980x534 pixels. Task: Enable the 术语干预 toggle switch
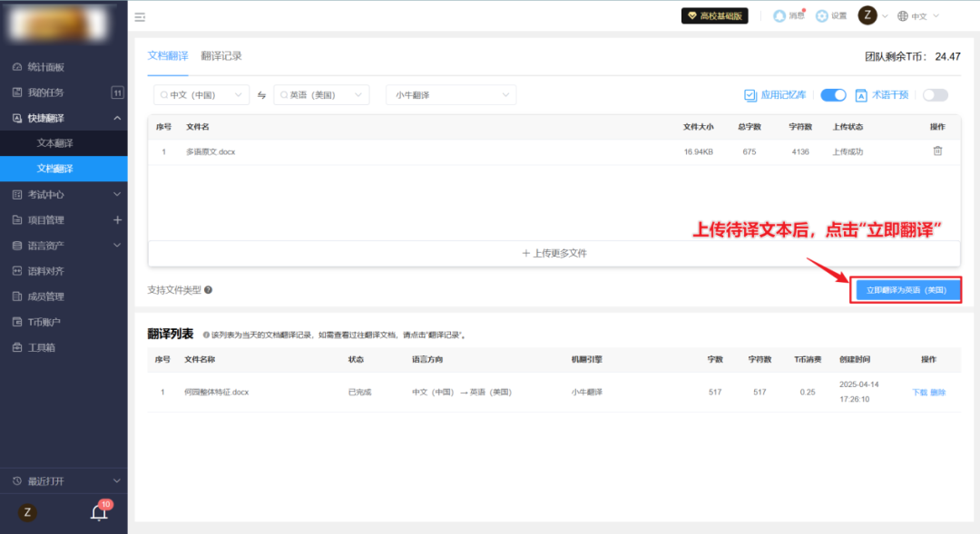point(935,94)
